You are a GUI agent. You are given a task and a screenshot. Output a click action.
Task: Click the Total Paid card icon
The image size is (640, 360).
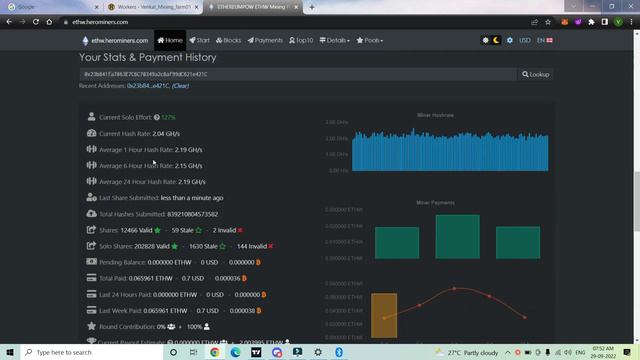pyautogui.click(x=91, y=278)
